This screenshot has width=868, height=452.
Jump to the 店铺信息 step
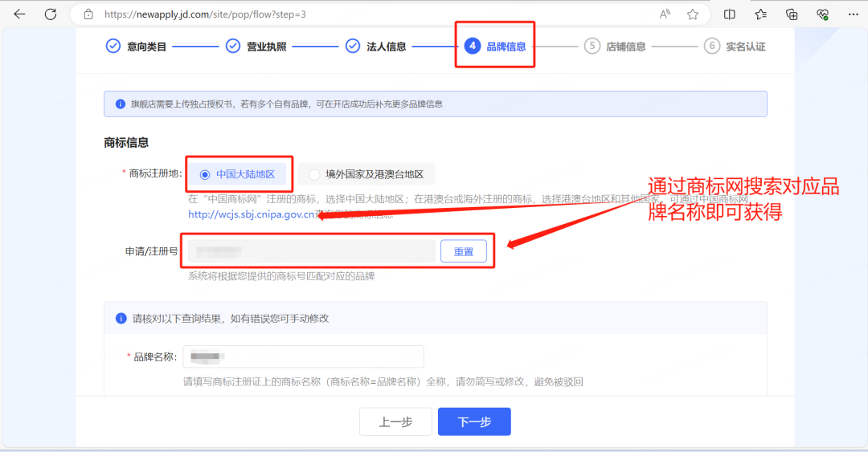pos(615,47)
